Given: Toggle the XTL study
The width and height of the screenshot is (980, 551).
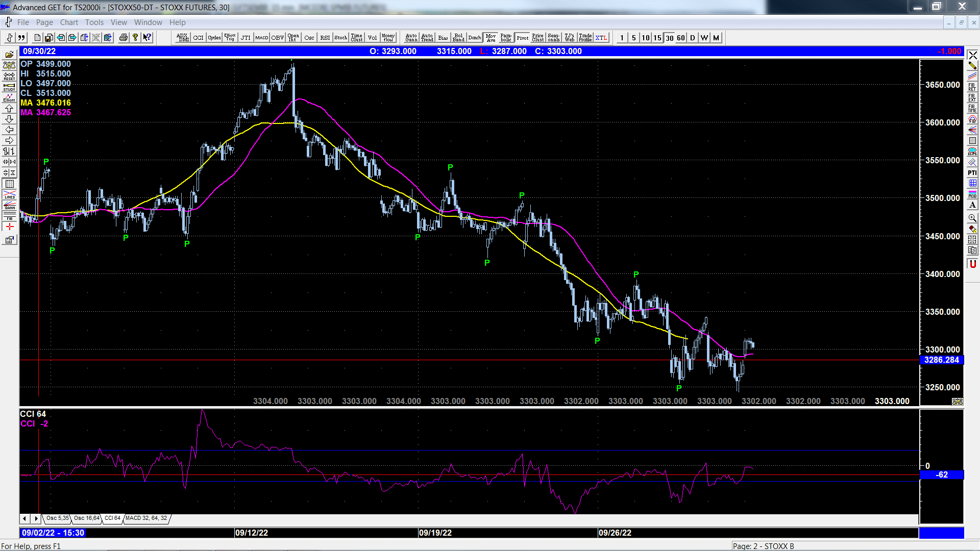Looking at the screenshot, I should [601, 38].
